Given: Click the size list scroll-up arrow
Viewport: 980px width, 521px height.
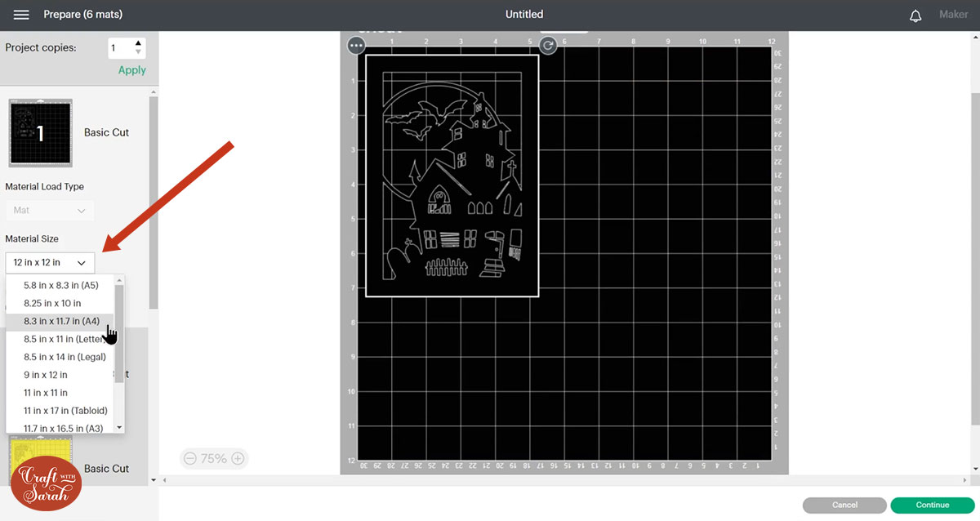Looking at the screenshot, I should [x=119, y=280].
